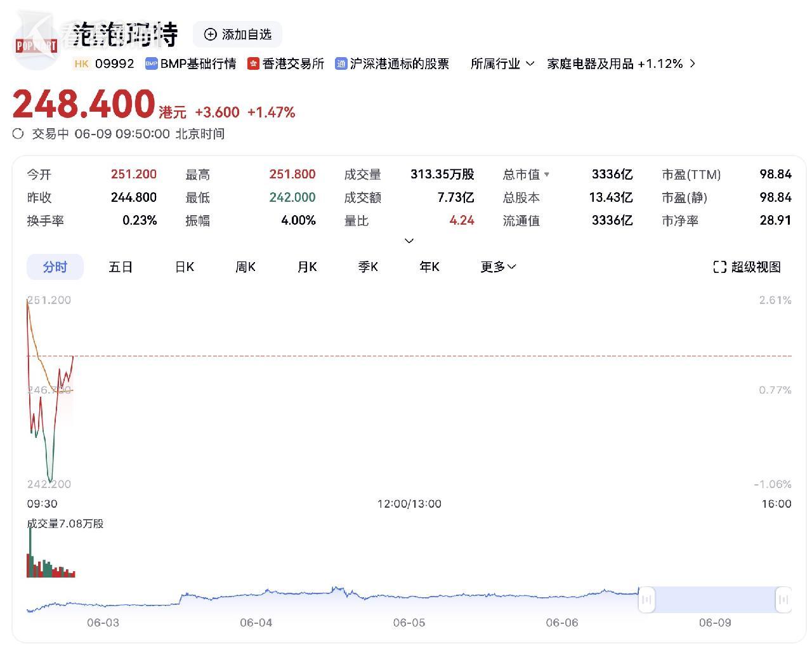Click the 市净率 value 28.91

click(776, 220)
